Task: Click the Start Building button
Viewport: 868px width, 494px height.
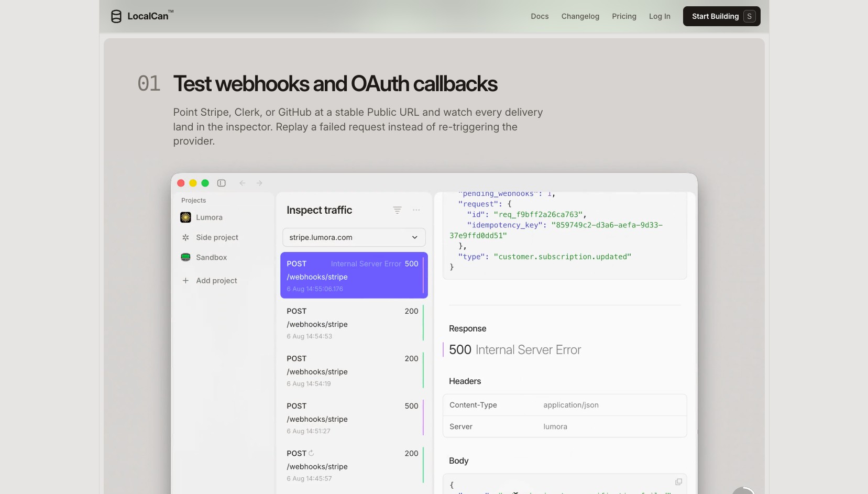Action: pos(721,16)
